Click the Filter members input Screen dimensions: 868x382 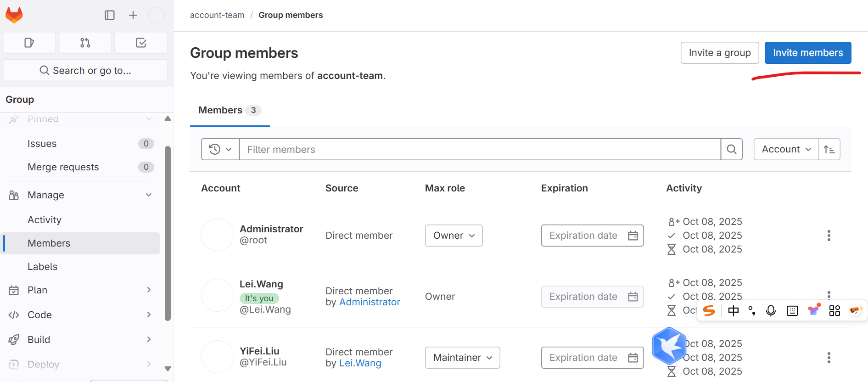(480, 149)
